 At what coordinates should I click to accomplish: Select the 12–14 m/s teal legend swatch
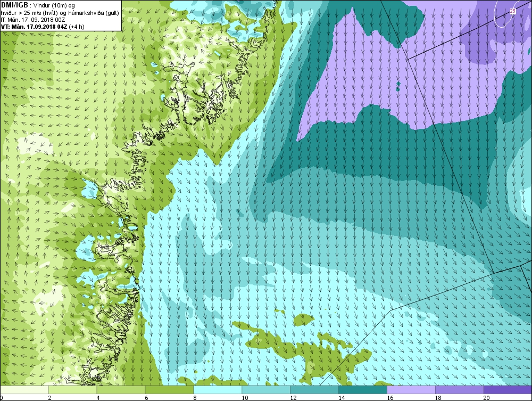314,389
